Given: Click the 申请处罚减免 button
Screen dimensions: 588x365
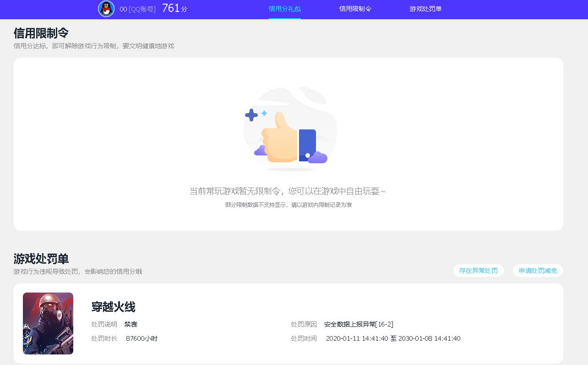Looking at the screenshot, I should tap(538, 271).
